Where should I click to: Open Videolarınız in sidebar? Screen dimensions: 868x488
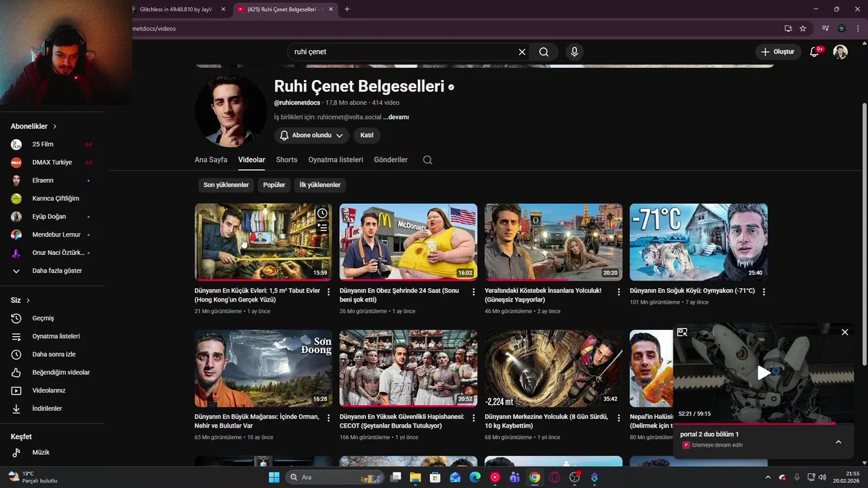[47, 390]
